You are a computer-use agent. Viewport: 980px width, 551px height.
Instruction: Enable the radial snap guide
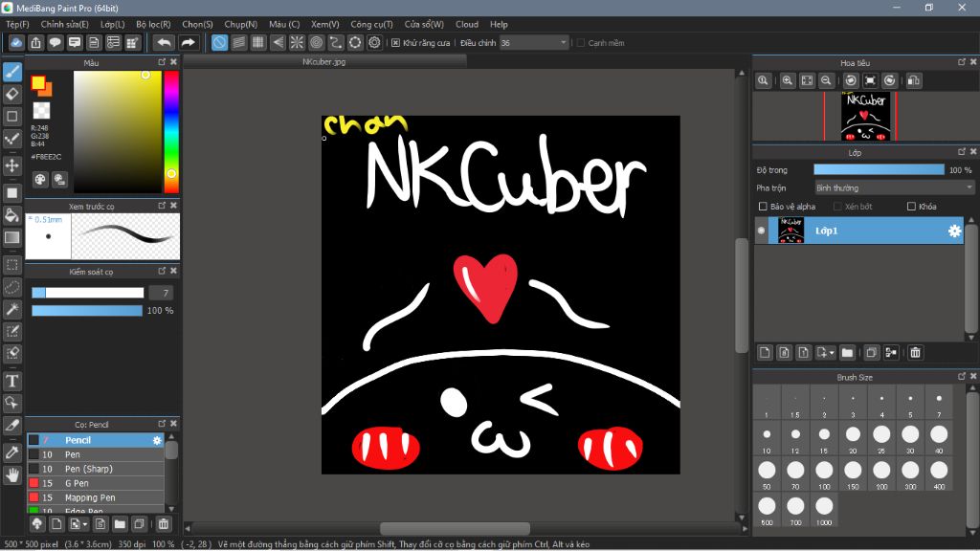297,42
